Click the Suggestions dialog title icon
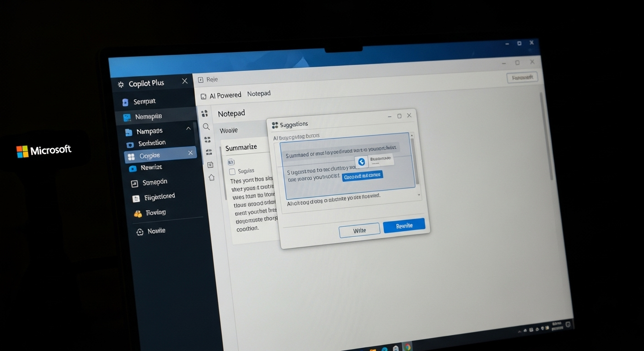This screenshot has height=351, width=644. click(x=275, y=125)
